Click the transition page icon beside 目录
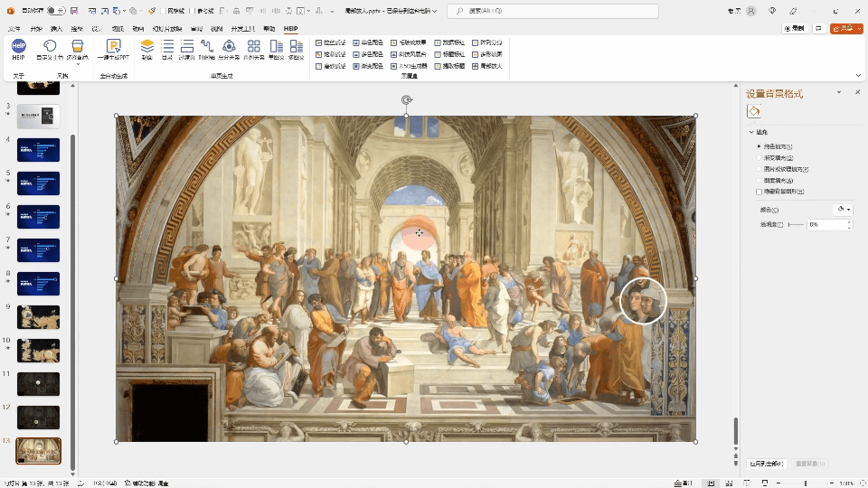 pyautogui.click(x=187, y=46)
